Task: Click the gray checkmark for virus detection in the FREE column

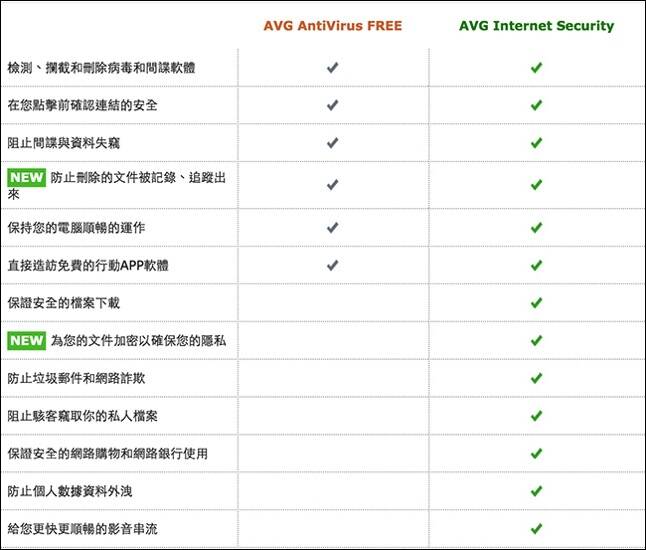Action: coord(332,68)
